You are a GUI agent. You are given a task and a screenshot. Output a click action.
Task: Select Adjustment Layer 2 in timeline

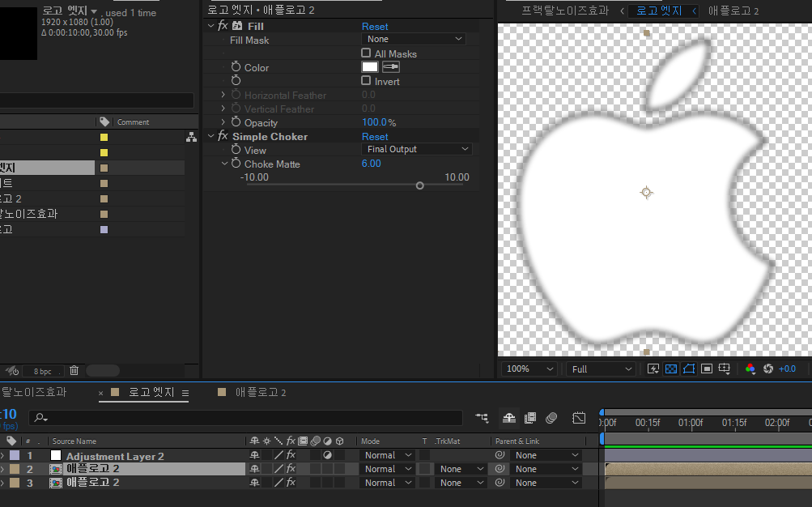pos(115,456)
